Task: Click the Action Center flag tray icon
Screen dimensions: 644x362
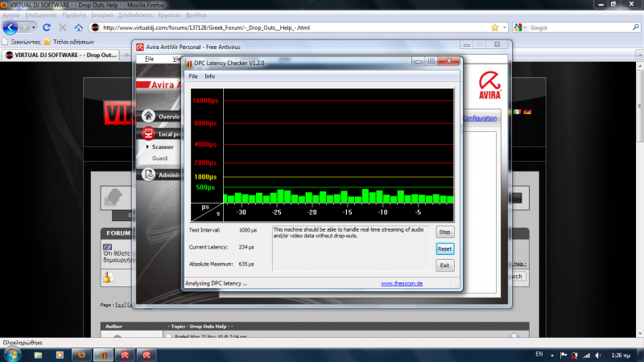Action: pos(563,355)
